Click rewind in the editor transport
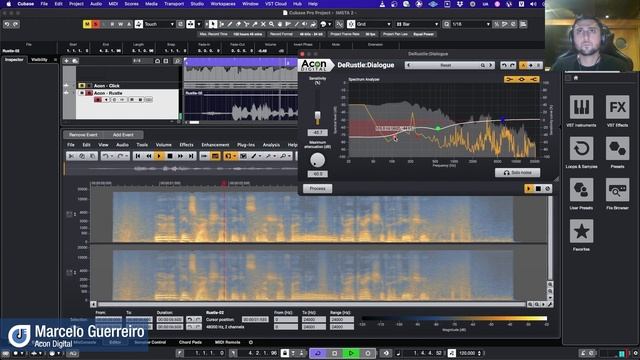 click(x=149, y=156)
